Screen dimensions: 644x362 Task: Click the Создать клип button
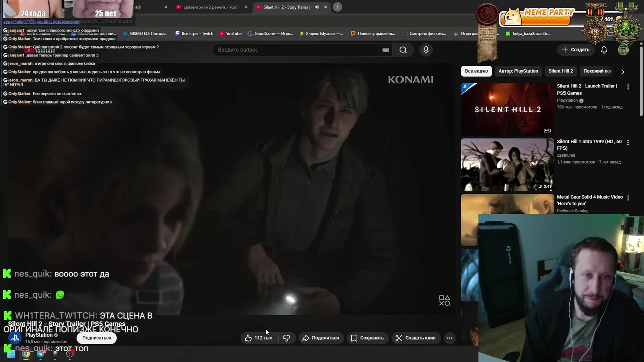(x=415, y=338)
